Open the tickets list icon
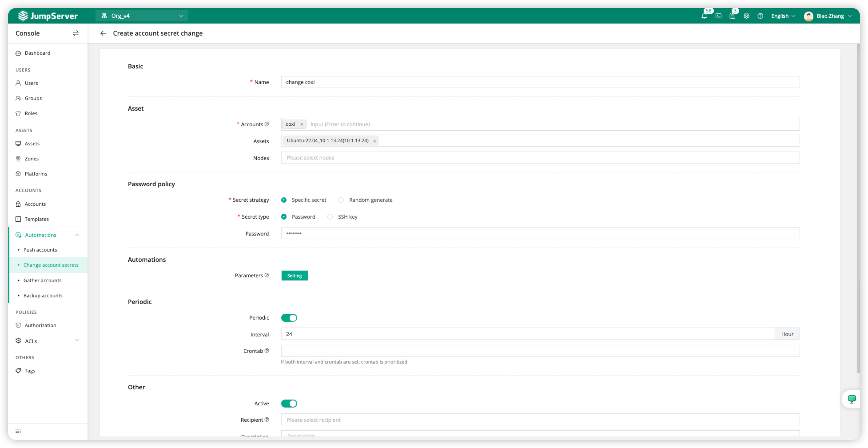Viewport: 868px width, 448px height. point(732,16)
